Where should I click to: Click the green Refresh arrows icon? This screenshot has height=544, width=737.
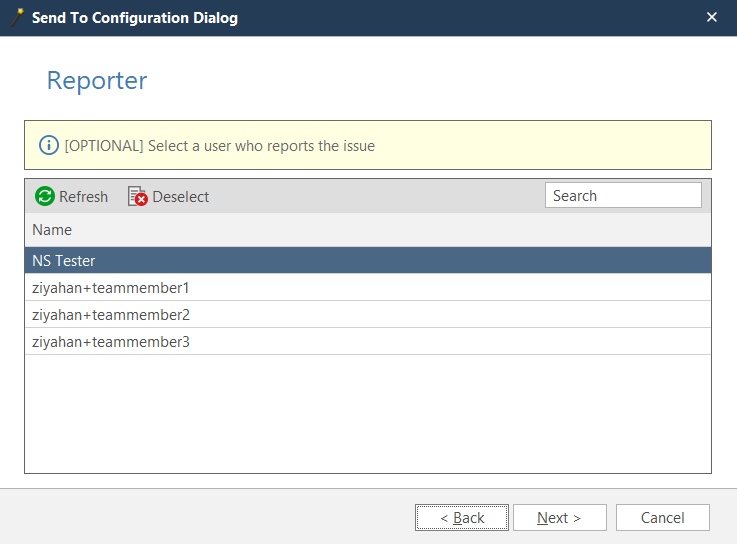pos(45,196)
